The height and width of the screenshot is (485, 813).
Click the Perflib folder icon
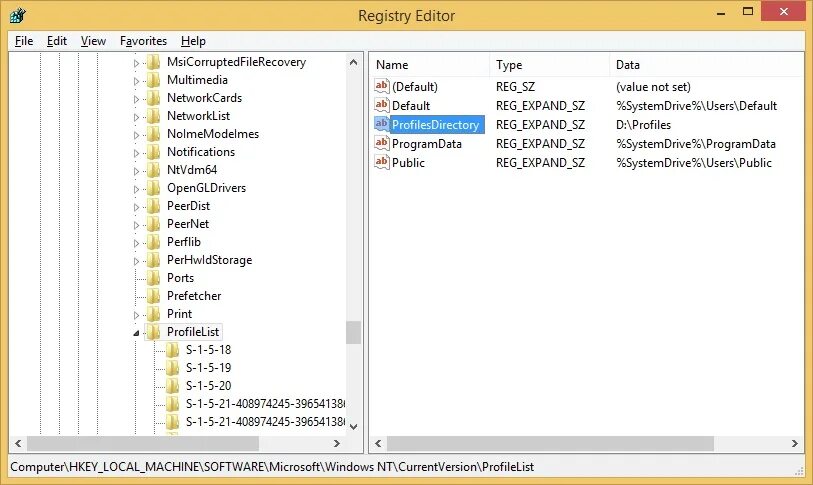click(153, 242)
